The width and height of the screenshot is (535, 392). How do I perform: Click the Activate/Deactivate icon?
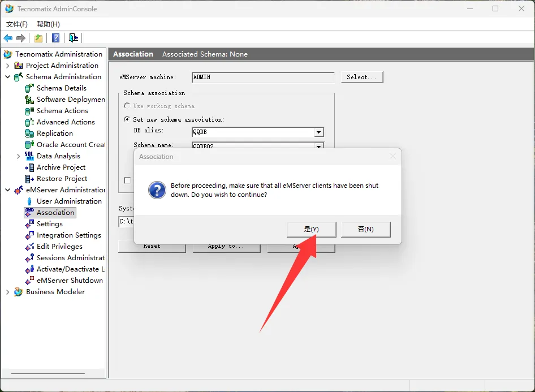[x=29, y=269]
